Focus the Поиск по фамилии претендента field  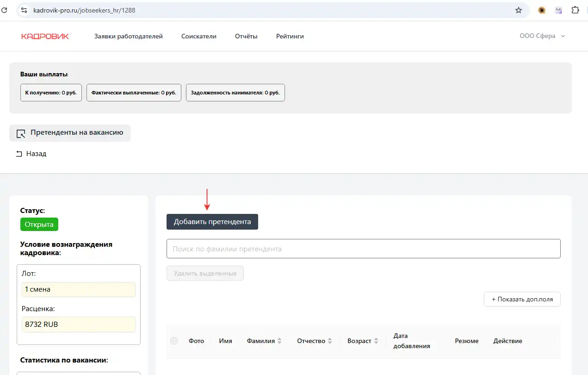(363, 249)
